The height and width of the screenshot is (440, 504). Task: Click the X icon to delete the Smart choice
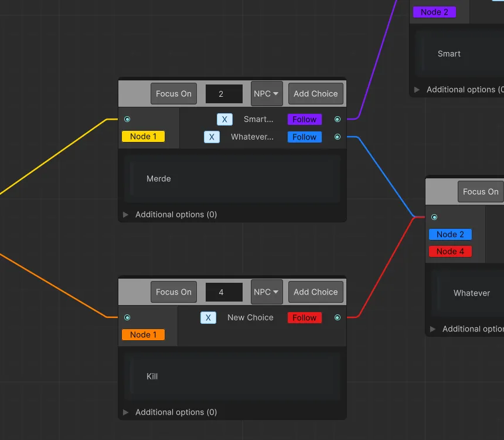(224, 119)
